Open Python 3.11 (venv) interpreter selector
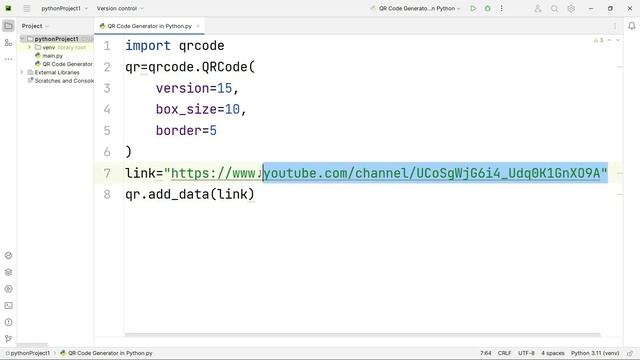 (595, 353)
